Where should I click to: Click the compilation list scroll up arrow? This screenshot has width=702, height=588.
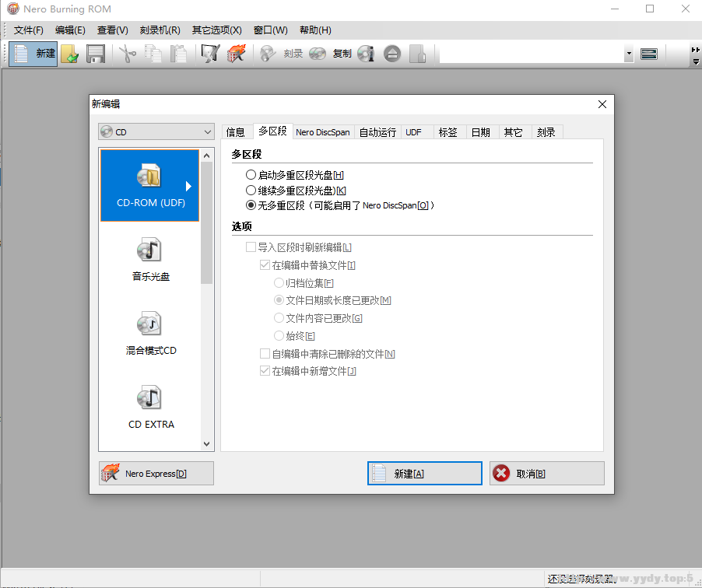pyautogui.click(x=206, y=156)
